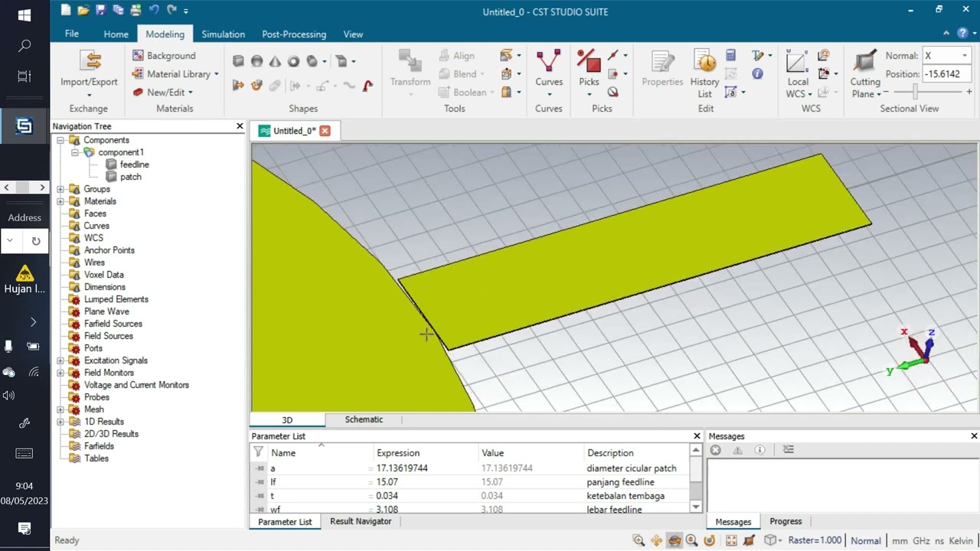Screen dimensions: 980x551
Task: Click the Raster=1.000 status entry
Action: click(815, 540)
